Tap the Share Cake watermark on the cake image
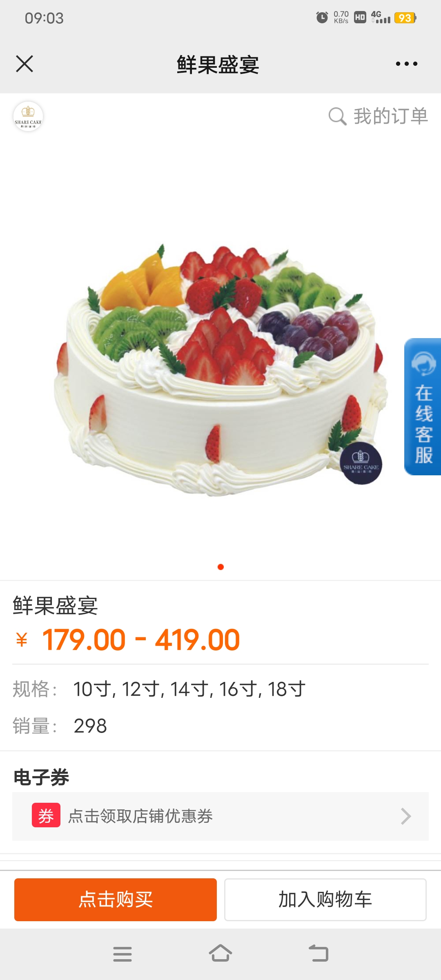441x980 pixels. (x=361, y=463)
